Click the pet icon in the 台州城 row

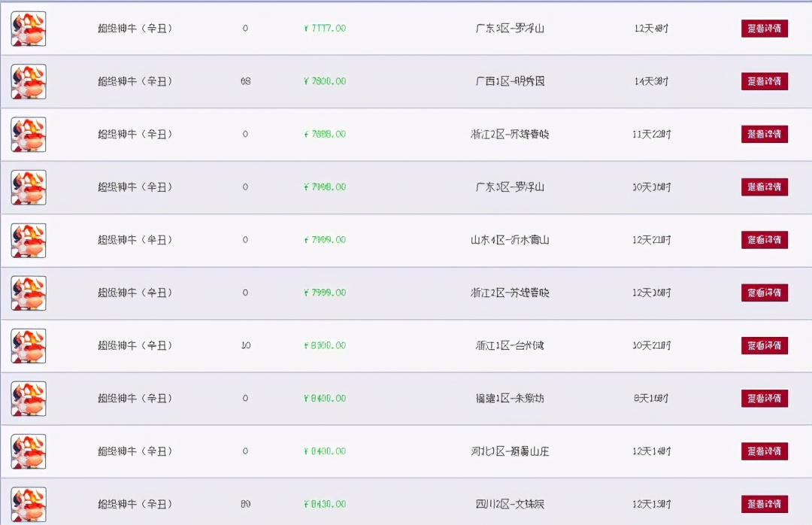coord(29,346)
